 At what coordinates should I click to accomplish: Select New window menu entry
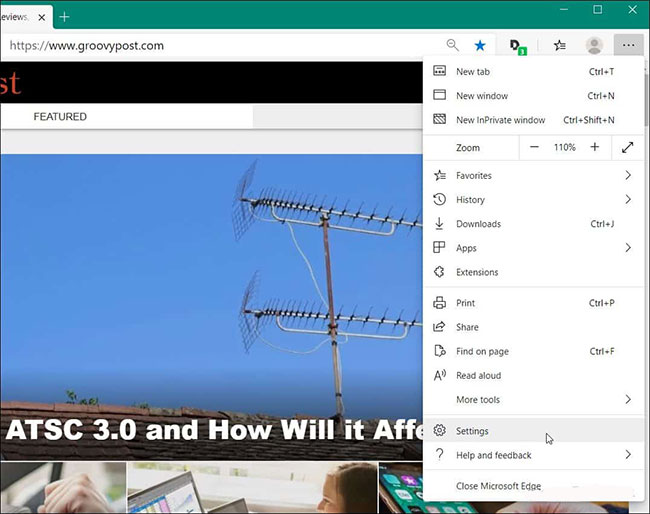point(533,95)
